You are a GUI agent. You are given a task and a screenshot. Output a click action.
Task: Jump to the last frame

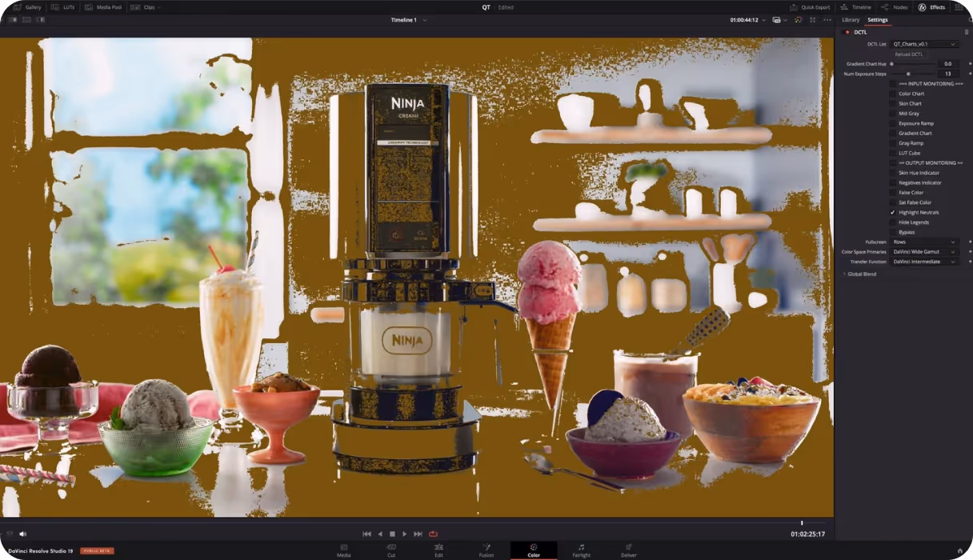[x=418, y=534]
